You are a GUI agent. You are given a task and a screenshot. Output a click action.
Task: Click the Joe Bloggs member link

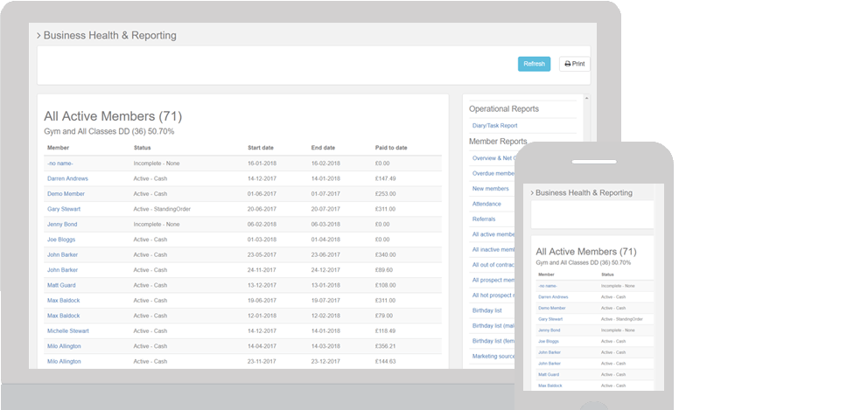coord(62,240)
